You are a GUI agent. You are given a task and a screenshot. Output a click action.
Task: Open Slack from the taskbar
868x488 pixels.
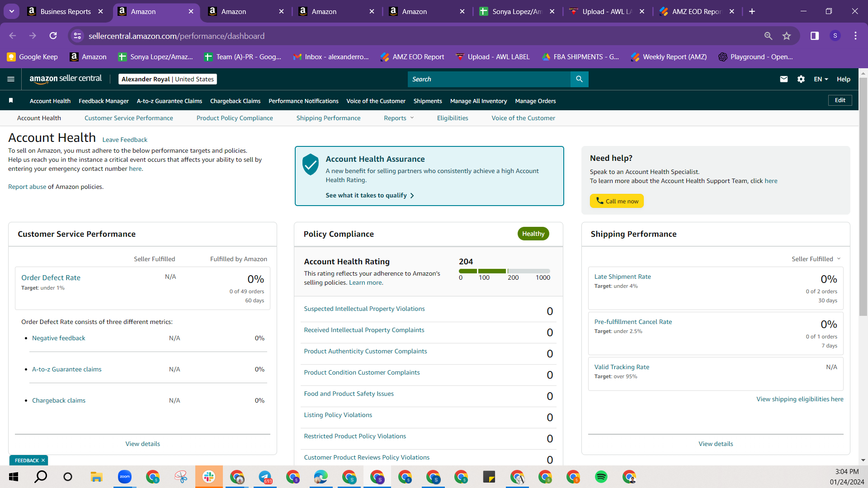click(x=209, y=477)
